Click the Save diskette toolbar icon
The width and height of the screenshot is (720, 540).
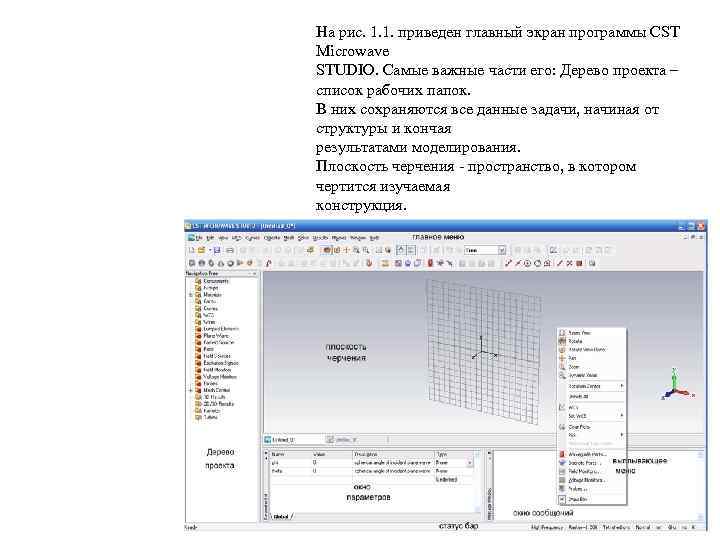click(217, 250)
